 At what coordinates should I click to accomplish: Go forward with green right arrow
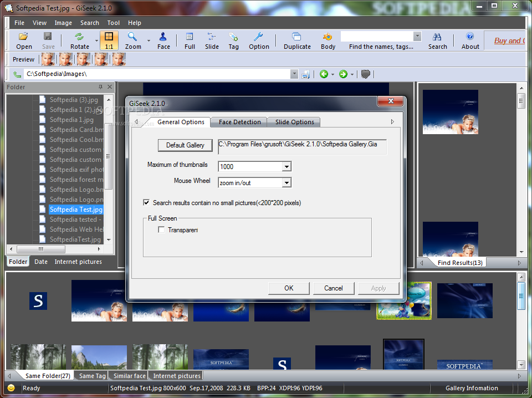[343, 74]
